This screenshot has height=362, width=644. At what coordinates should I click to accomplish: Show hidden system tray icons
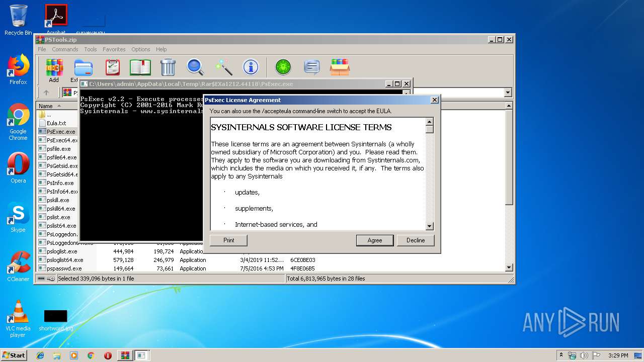pos(561,355)
